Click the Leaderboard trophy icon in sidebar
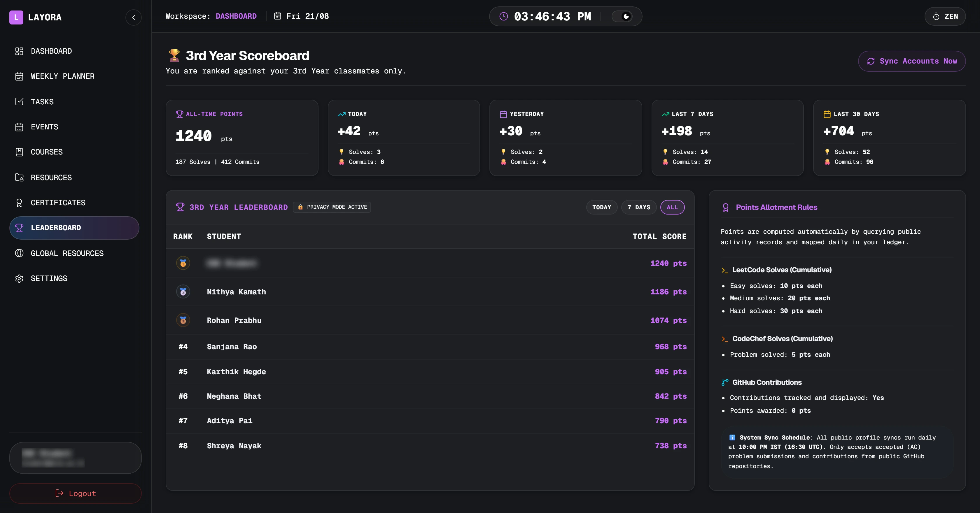980x513 pixels. 19,227
